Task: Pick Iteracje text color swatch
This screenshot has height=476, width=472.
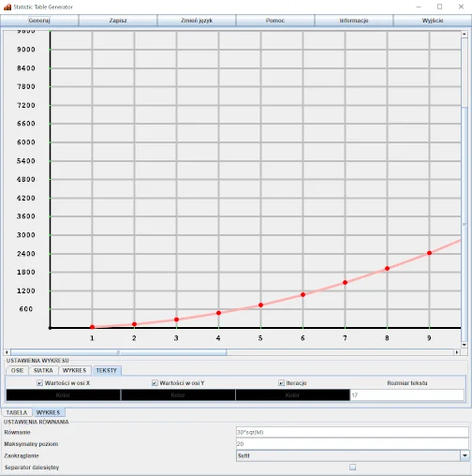Action: [292, 395]
